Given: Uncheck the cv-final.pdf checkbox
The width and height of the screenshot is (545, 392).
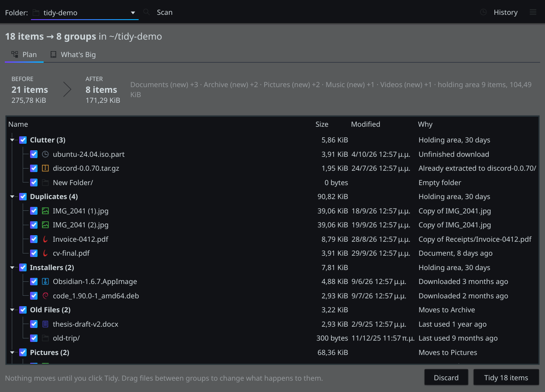Looking at the screenshot, I should click(34, 253).
